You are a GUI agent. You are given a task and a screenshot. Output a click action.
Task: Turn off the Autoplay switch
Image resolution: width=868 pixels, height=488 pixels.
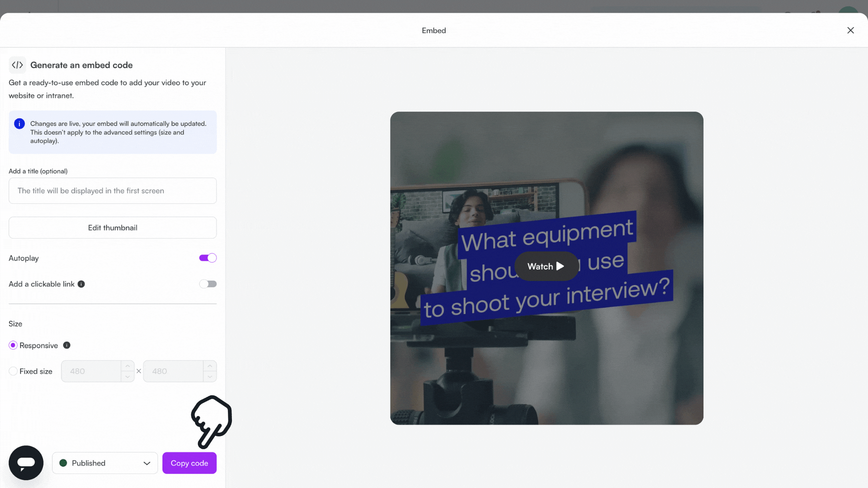[x=208, y=258]
